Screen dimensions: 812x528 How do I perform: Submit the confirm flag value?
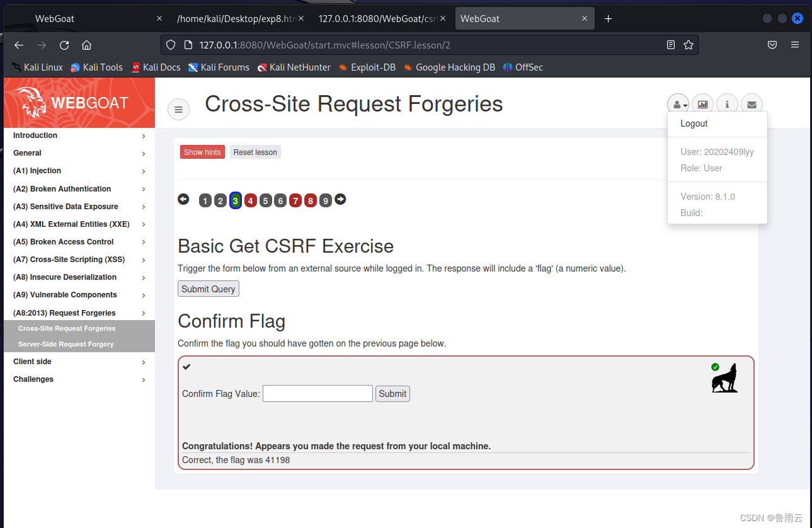[392, 394]
